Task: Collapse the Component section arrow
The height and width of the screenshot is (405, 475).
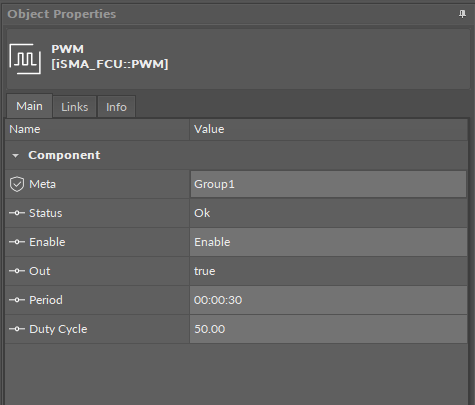Action: pyautogui.click(x=15, y=156)
